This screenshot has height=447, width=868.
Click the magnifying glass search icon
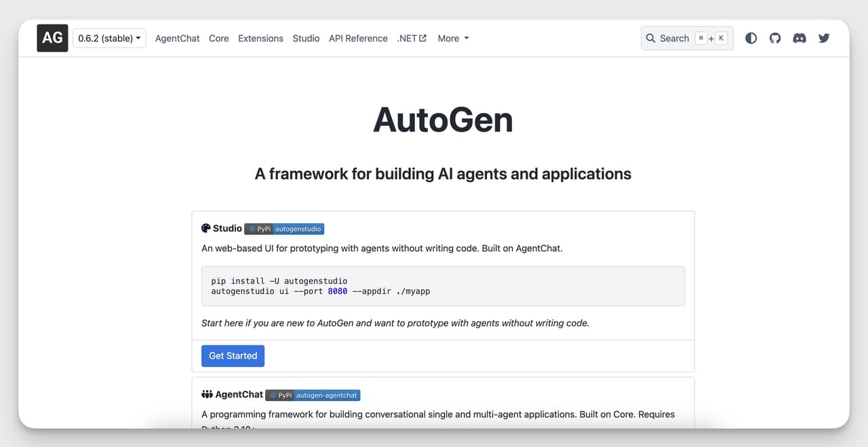point(651,38)
